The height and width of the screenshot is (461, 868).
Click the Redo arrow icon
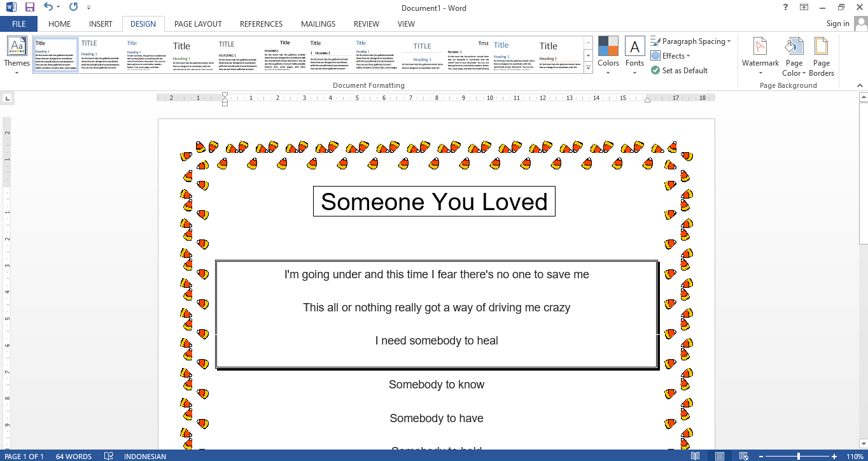coord(73,8)
